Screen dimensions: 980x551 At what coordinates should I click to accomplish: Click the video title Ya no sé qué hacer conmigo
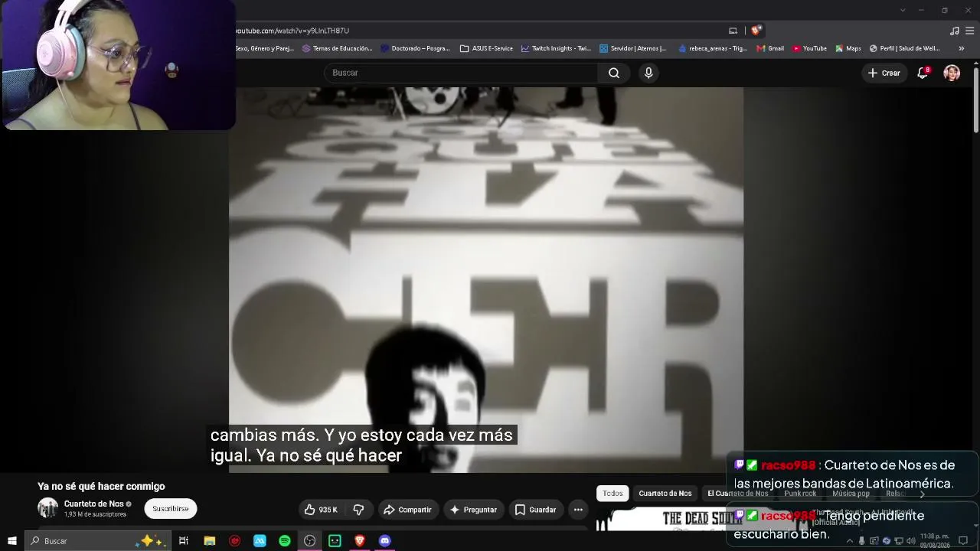pos(101,486)
